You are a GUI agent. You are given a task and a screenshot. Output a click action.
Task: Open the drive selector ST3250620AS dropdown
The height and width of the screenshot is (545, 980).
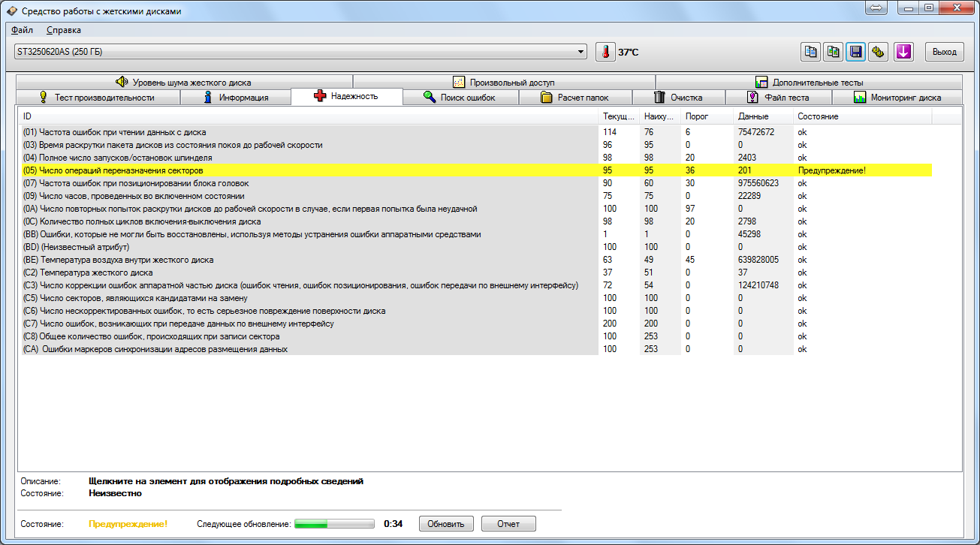pyautogui.click(x=300, y=52)
